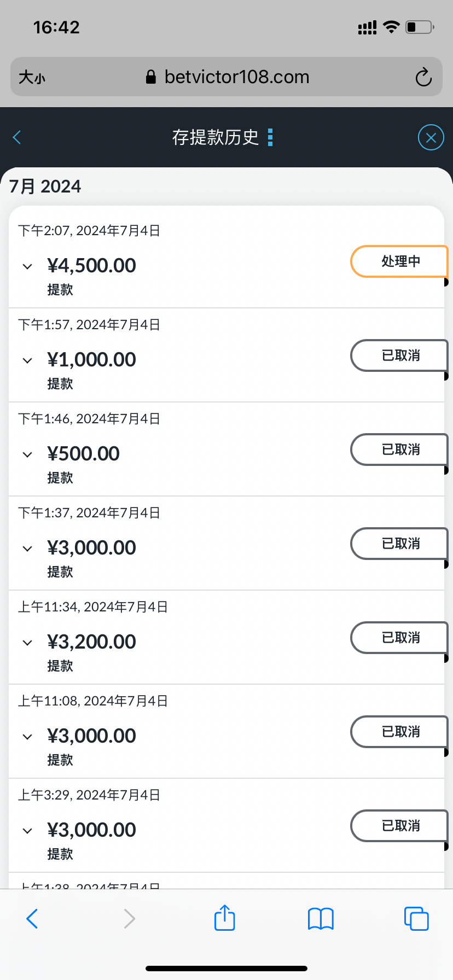The height and width of the screenshot is (980, 453).
Task: Tap the 7月 2024 month header
Action: (x=45, y=186)
